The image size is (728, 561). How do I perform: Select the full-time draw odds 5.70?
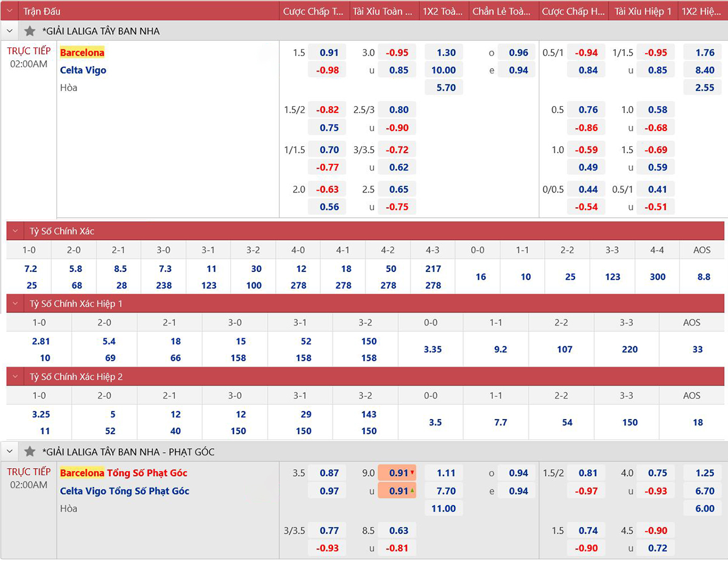click(443, 88)
